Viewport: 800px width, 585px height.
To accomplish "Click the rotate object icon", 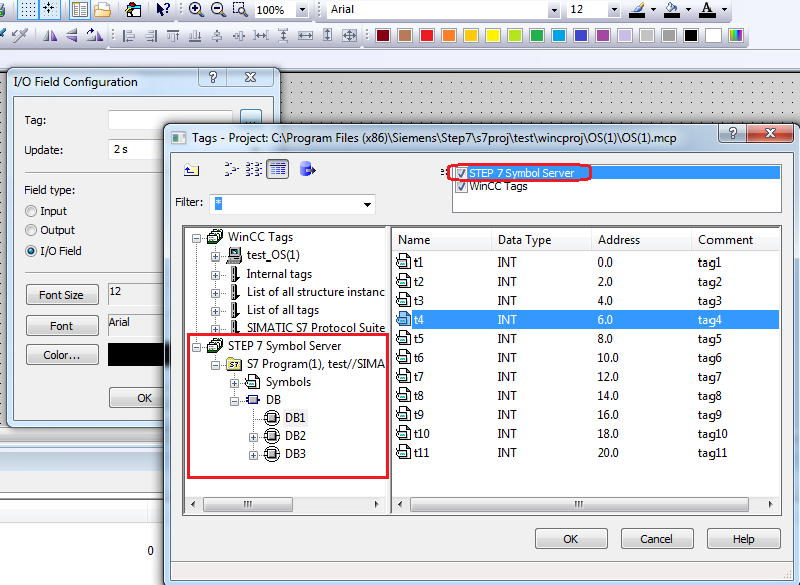I will pyautogui.click(x=94, y=35).
